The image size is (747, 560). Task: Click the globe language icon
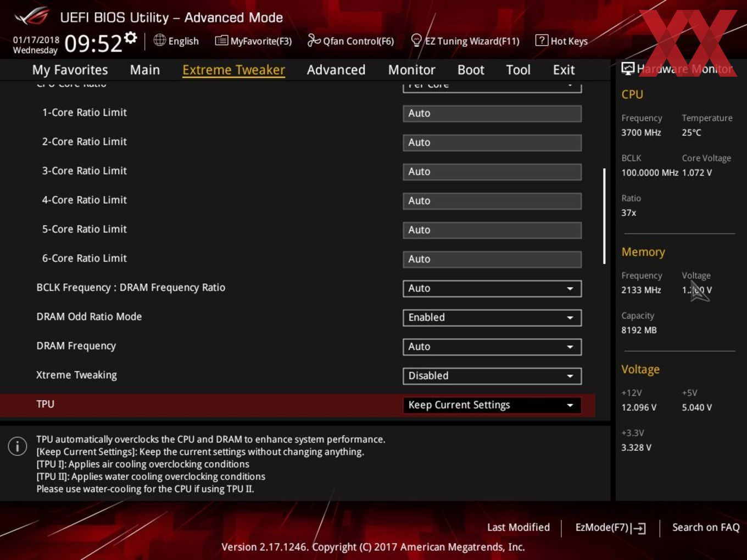(159, 40)
